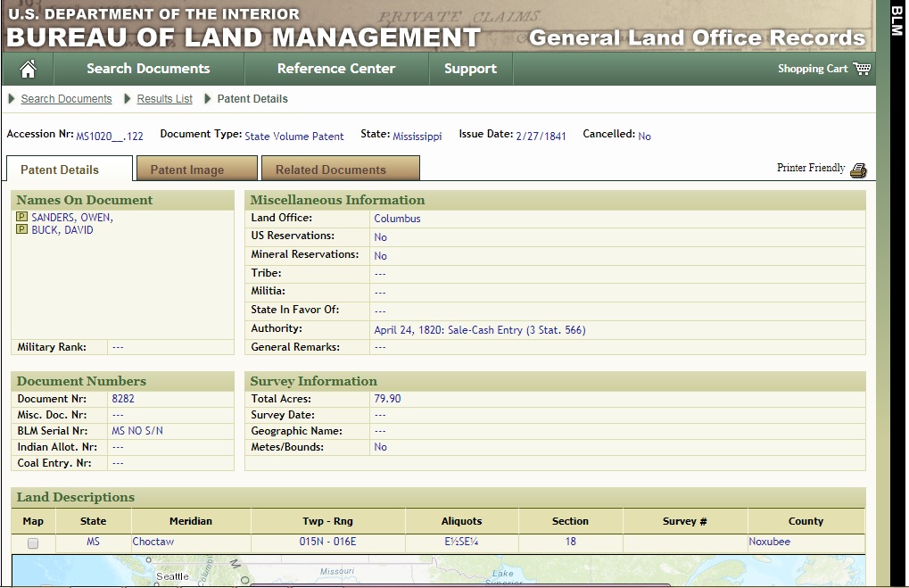Click the Survey # column header

point(684,521)
